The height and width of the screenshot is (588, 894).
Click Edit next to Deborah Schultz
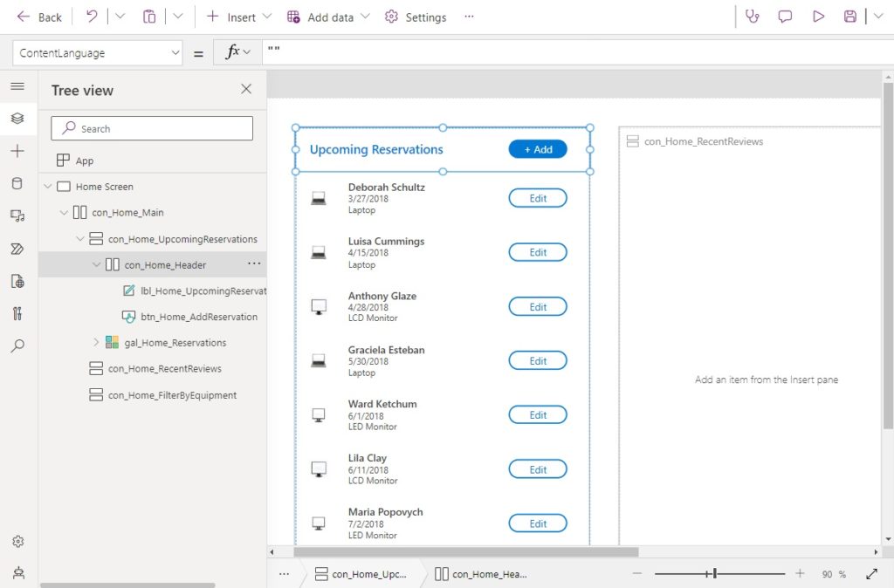(537, 198)
